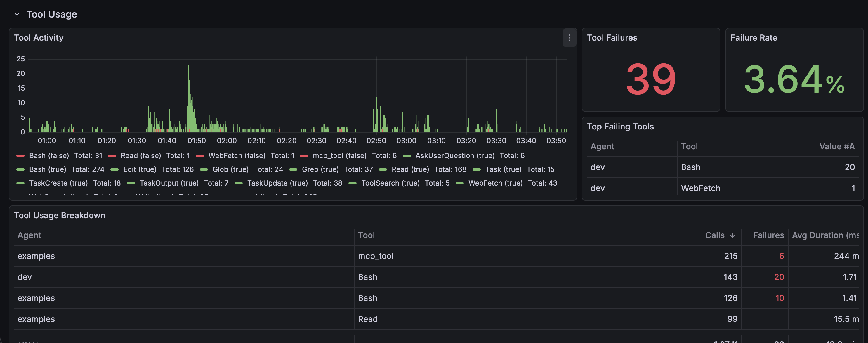The width and height of the screenshot is (868, 343).
Task: Click the green marker beside "TaskUpdate (true)"
Action: click(x=239, y=183)
